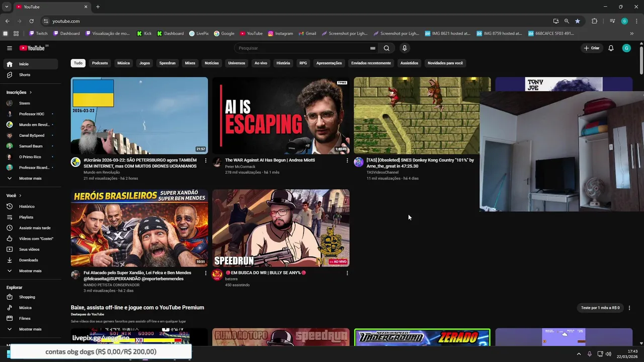The height and width of the screenshot is (362, 644).
Task: Open options menu for the Ucrânia video
Action: [205, 160]
